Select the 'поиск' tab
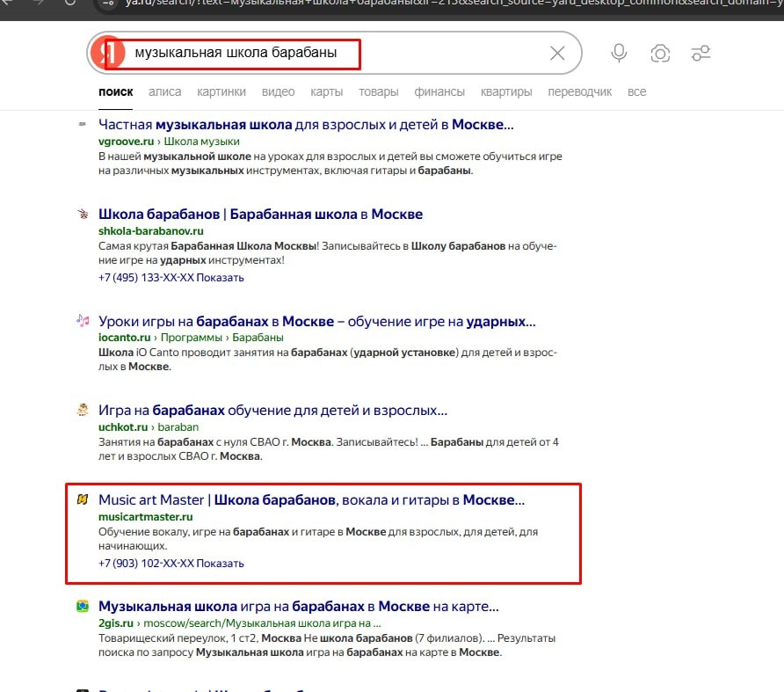The height and width of the screenshot is (692, 784). click(115, 92)
